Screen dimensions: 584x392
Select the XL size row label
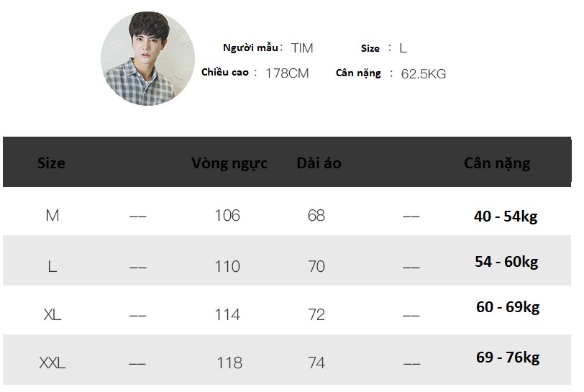tap(53, 314)
